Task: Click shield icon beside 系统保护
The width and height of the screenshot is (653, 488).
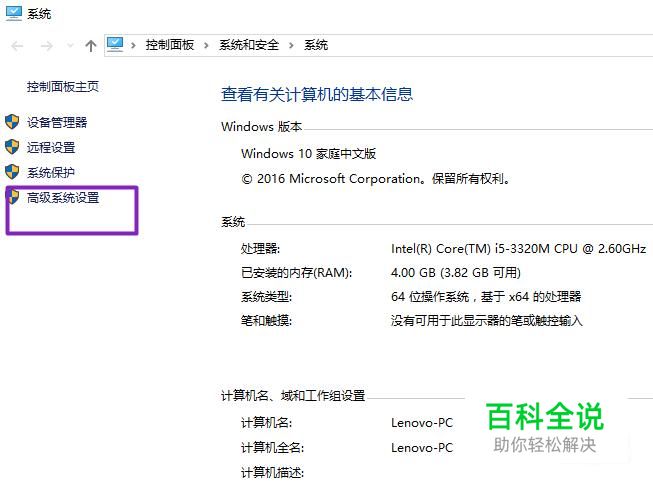Action: pos(12,172)
